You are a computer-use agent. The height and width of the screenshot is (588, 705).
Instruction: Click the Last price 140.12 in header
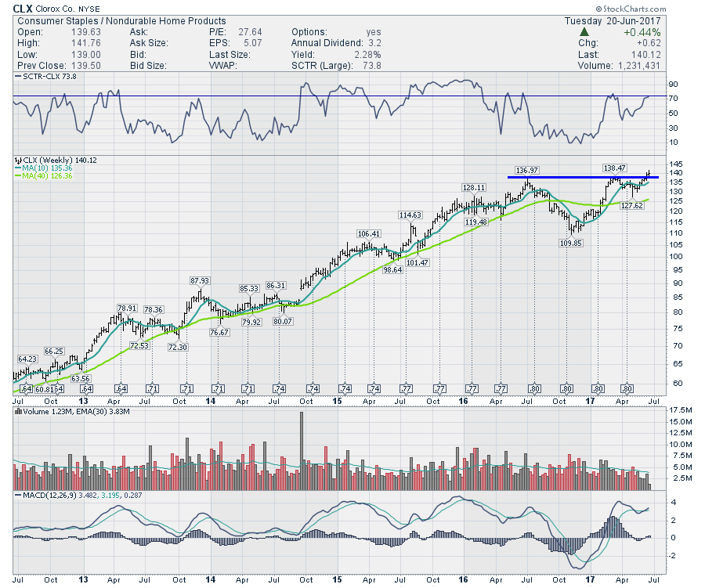[x=645, y=54]
